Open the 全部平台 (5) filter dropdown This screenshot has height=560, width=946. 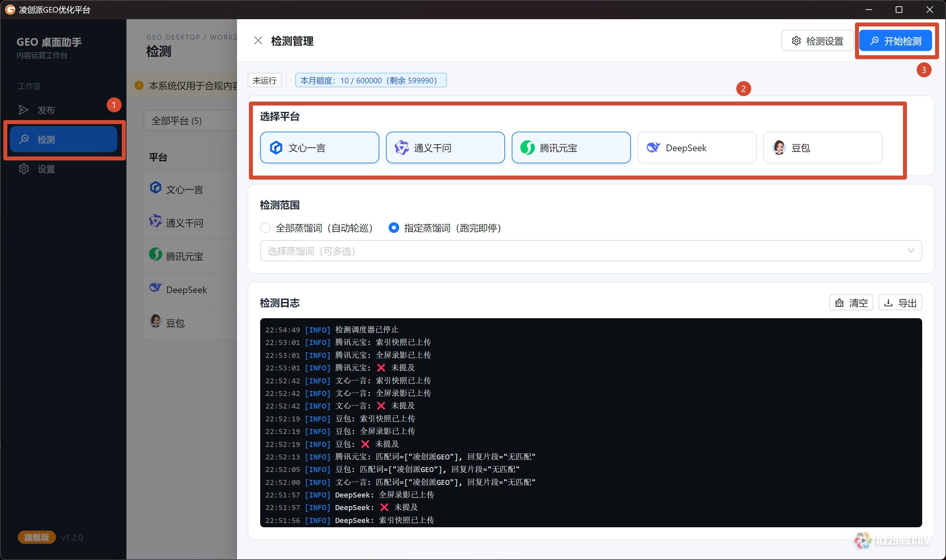click(x=190, y=121)
